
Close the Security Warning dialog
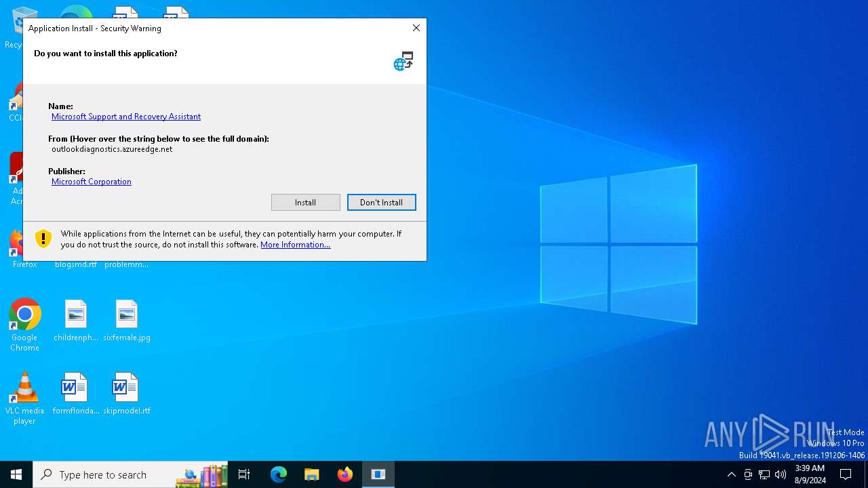pos(416,28)
